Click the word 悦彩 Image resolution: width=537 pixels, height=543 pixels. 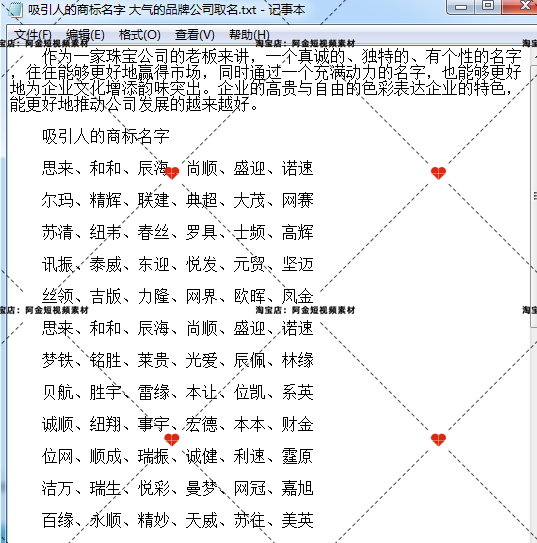(153, 488)
